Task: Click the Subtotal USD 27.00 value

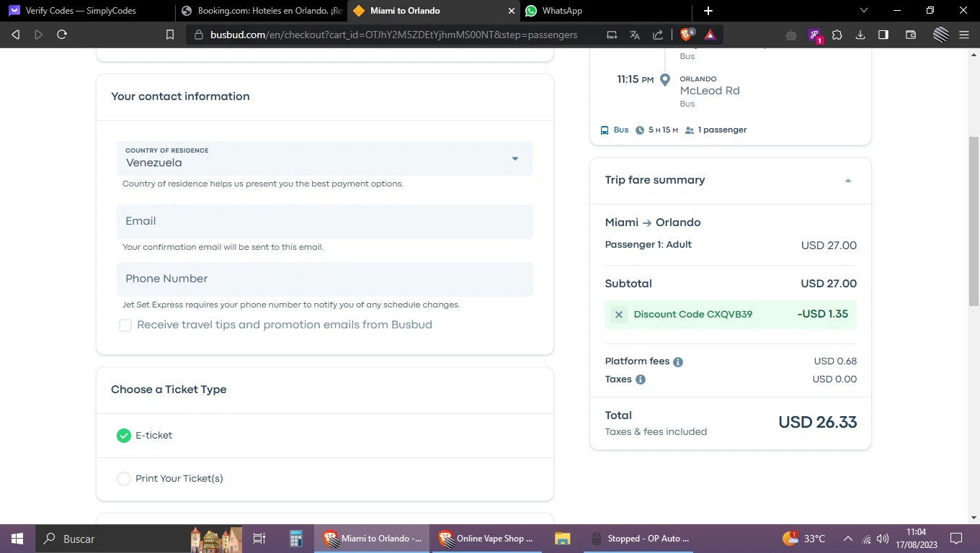Action: coord(829,284)
